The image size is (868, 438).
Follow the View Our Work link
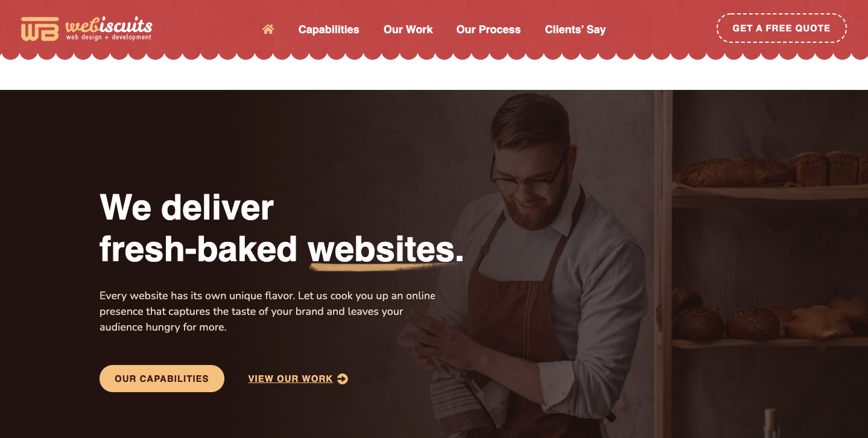(x=291, y=379)
